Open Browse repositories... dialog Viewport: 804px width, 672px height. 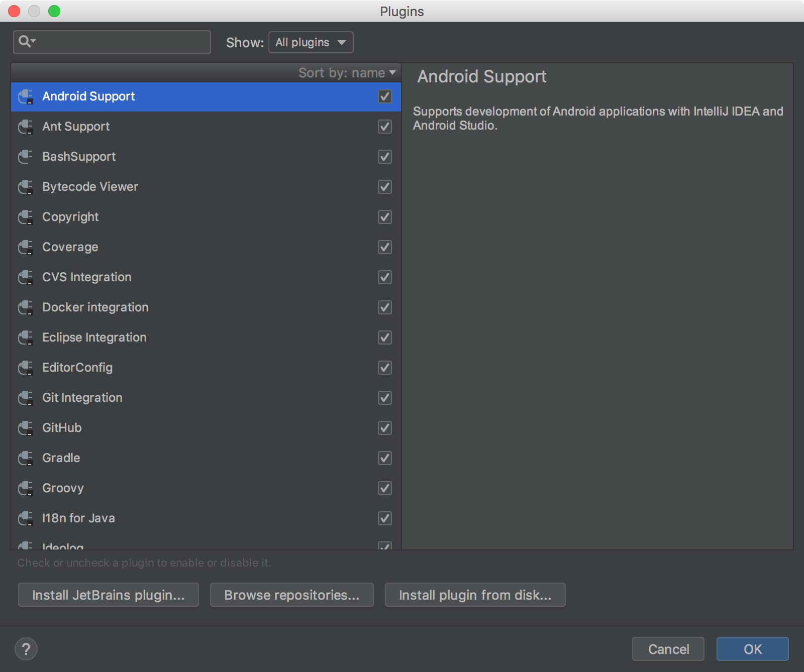[291, 595]
